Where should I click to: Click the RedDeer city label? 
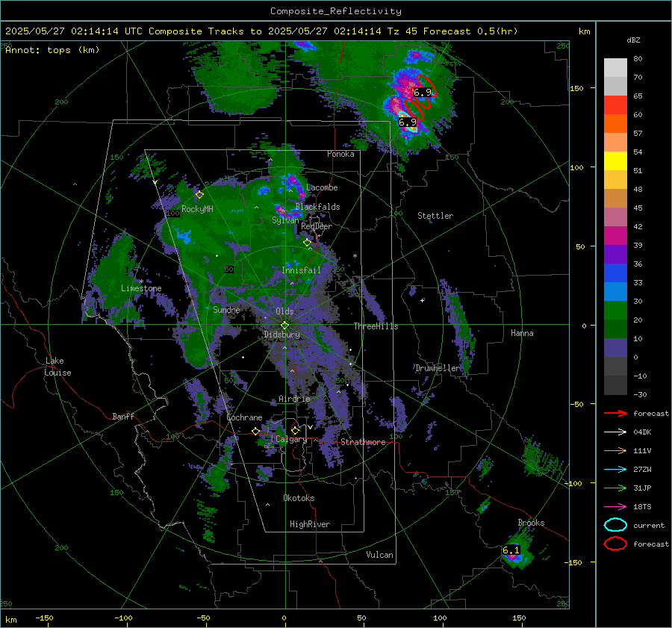[317, 226]
